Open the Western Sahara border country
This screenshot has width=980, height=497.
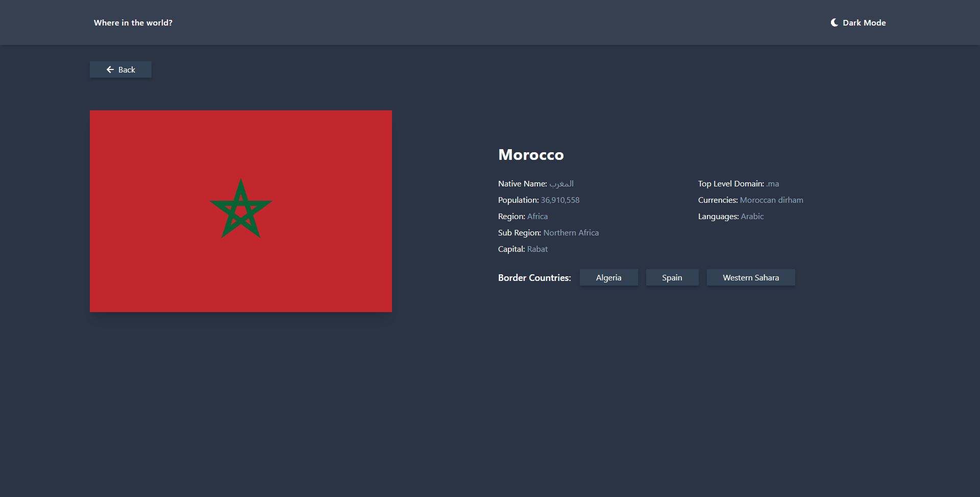click(750, 277)
